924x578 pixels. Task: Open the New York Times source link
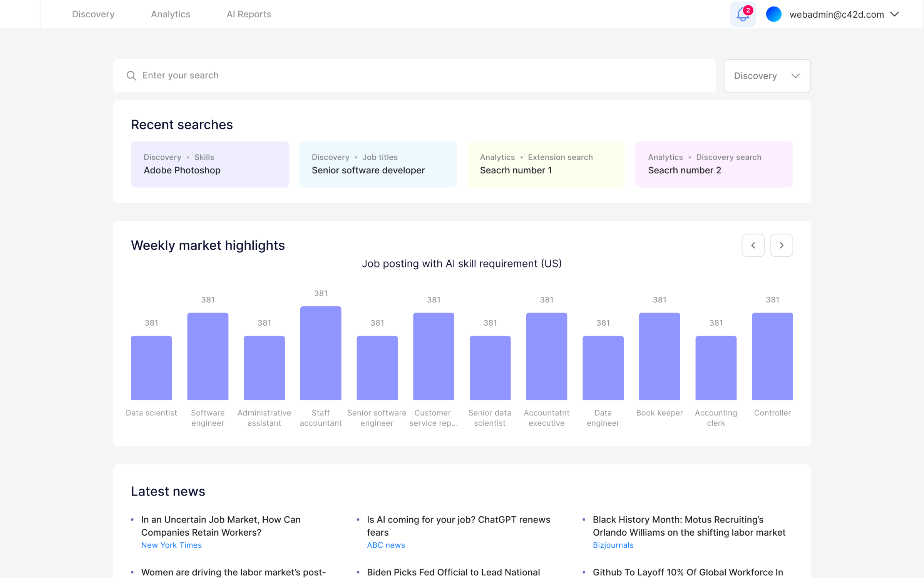click(x=171, y=545)
